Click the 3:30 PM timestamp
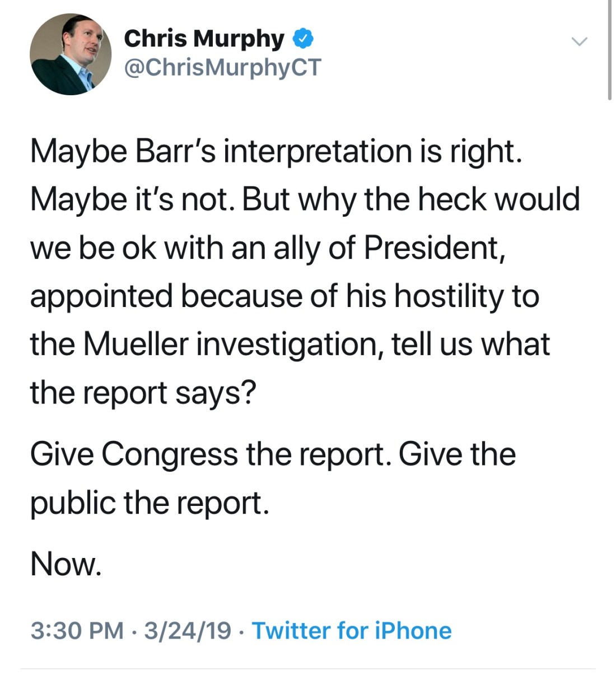 pyautogui.click(x=77, y=630)
